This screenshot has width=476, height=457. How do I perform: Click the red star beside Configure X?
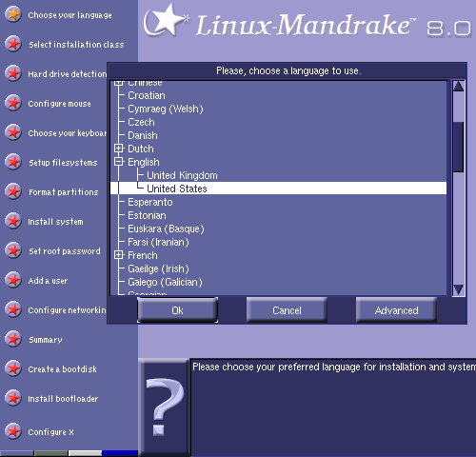tap(13, 431)
